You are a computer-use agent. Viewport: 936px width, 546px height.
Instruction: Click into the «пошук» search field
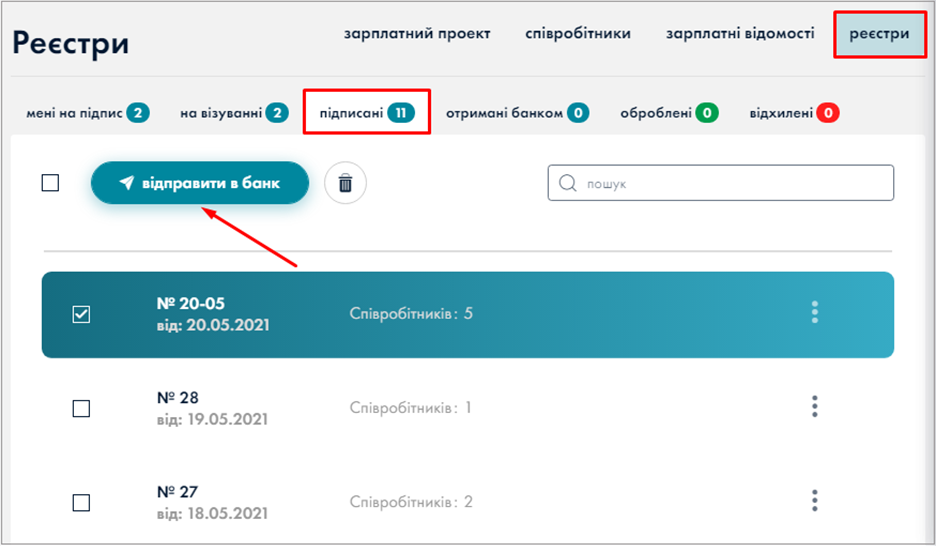[x=730, y=184]
